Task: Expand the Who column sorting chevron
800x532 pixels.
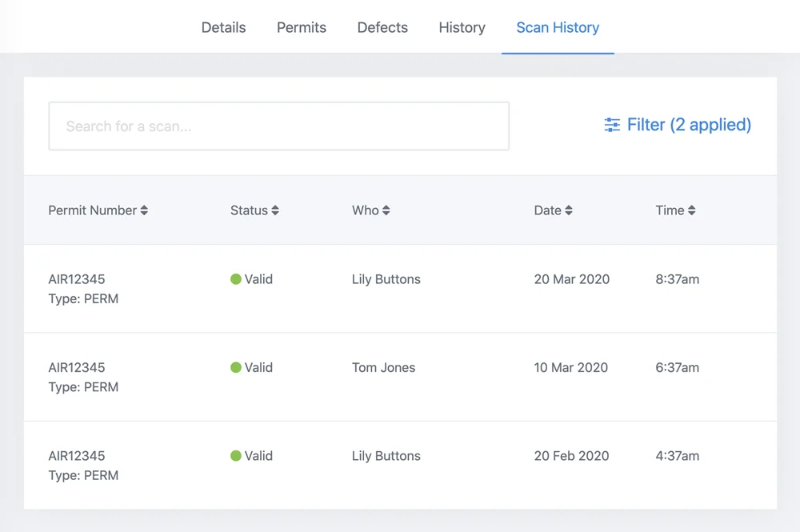Action: [387, 210]
